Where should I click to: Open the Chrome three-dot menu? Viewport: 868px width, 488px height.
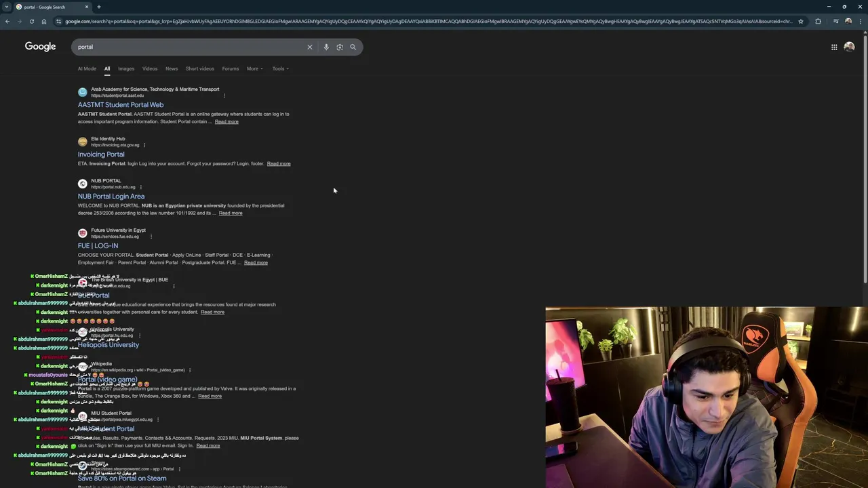click(x=861, y=21)
